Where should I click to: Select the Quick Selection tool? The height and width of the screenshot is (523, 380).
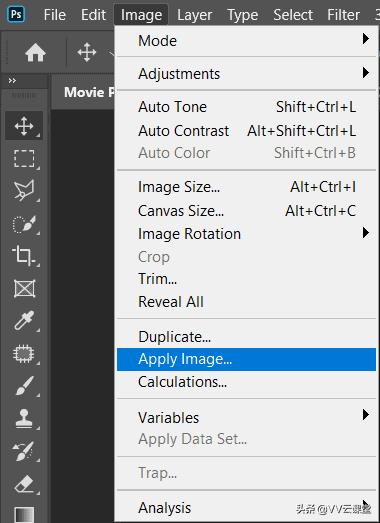coord(24,223)
